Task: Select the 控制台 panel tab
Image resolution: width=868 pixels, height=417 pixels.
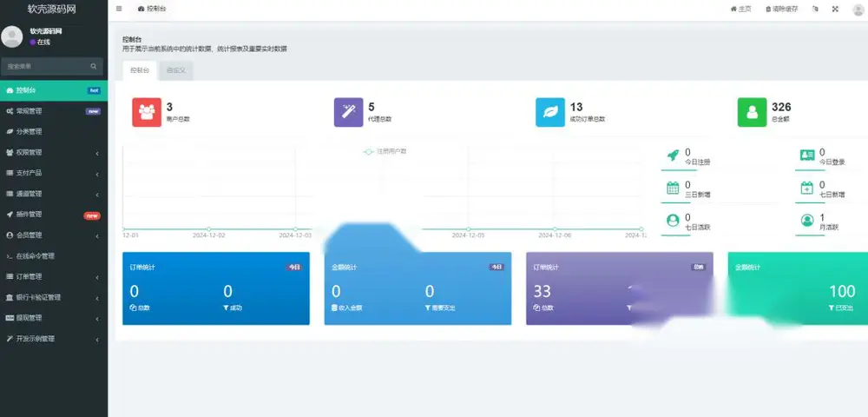Action: [x=140, y=70]
